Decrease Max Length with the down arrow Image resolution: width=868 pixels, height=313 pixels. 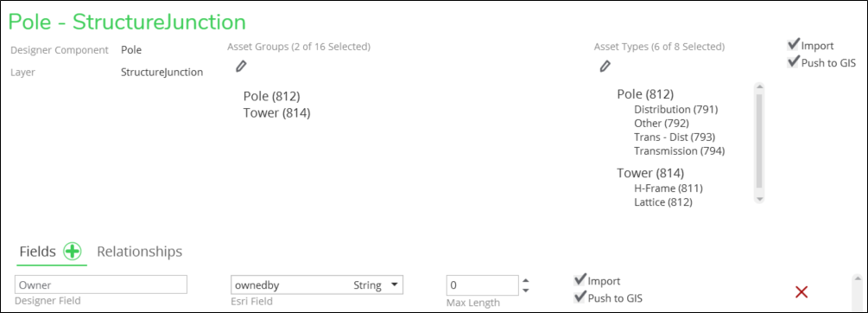(526, 291)
